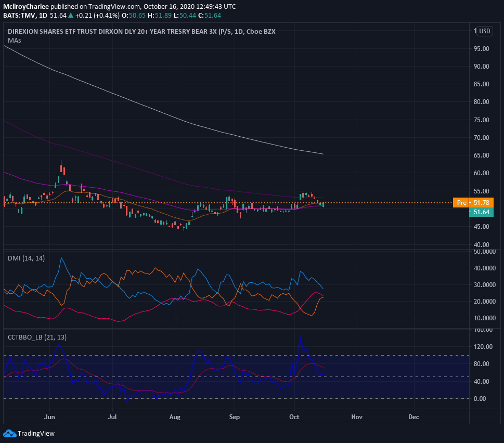Click the 120.00 CCTBBO axis label
The height and width of the screenshot is (443, 504).
coord(483,347)
